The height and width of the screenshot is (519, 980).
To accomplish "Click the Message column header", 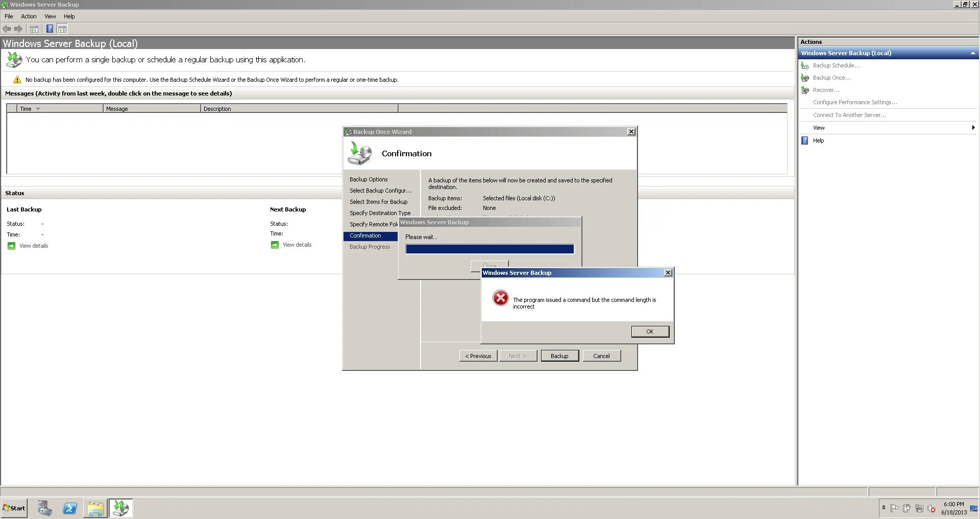I will (152, 109).
